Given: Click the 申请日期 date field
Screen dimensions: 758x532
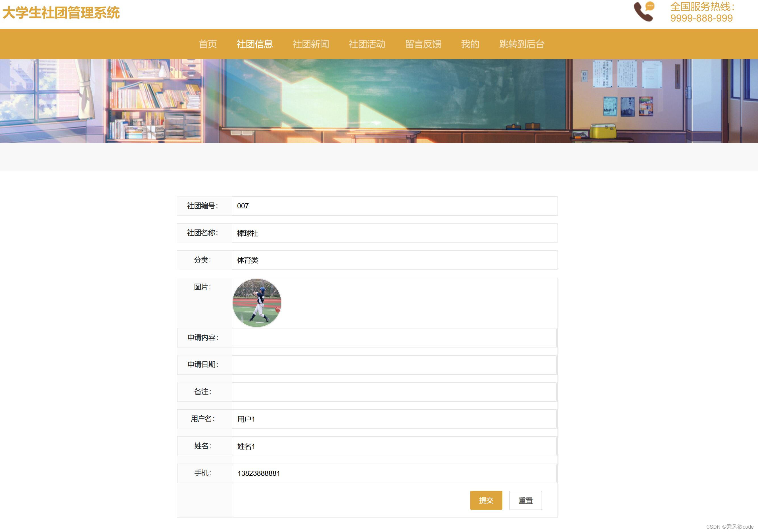Looking at the screenshot, I should click(394, 365).
